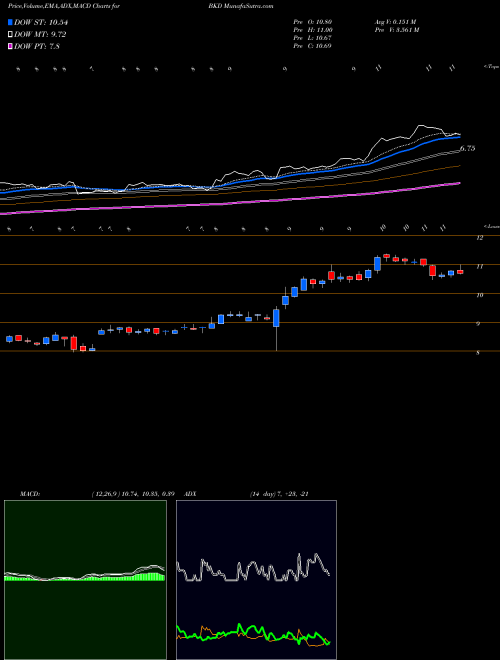Click the last red candlestick on the right

460,271
